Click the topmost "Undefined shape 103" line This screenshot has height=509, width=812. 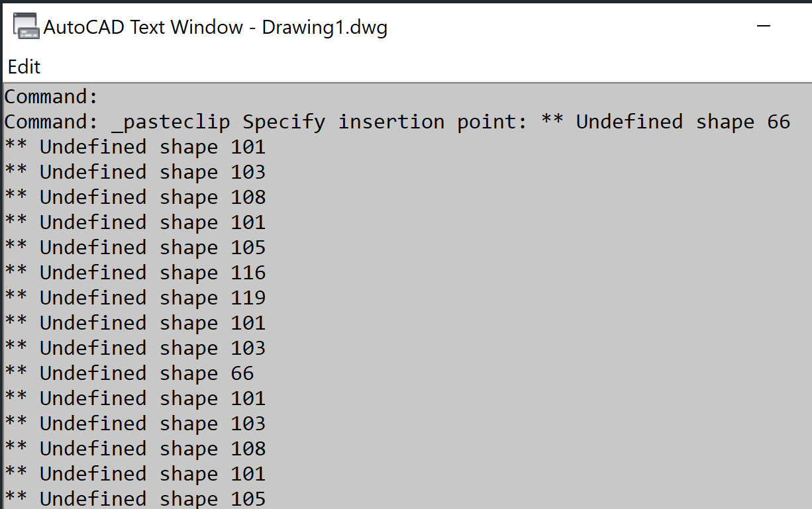(x=135, y=172)
